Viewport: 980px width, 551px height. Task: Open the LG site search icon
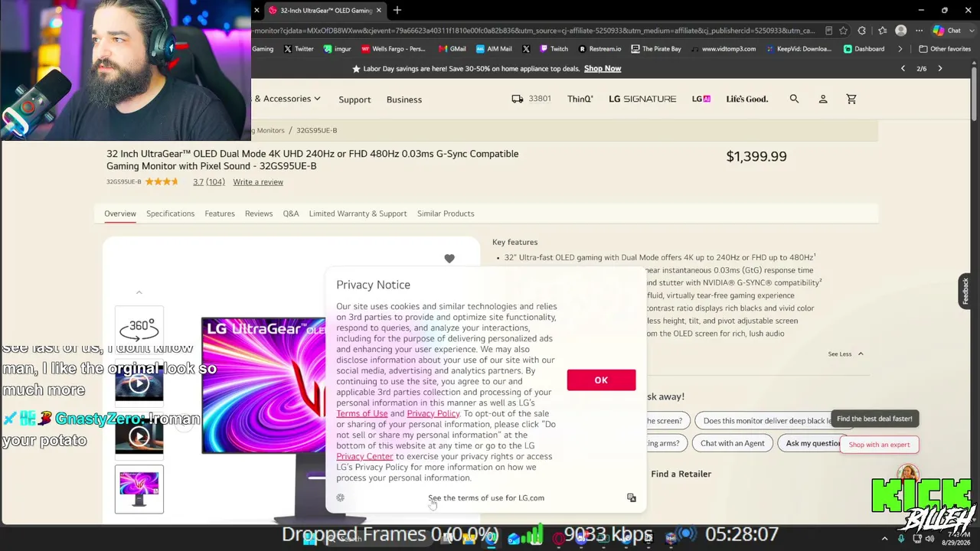click(x=794, y=99)
